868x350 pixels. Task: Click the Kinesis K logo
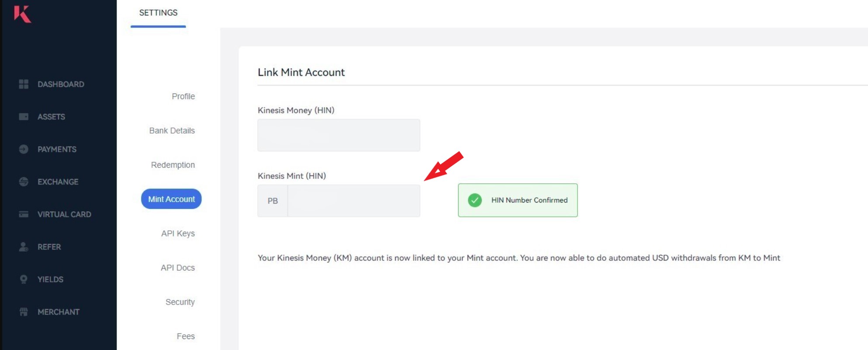tap(22, 14)
